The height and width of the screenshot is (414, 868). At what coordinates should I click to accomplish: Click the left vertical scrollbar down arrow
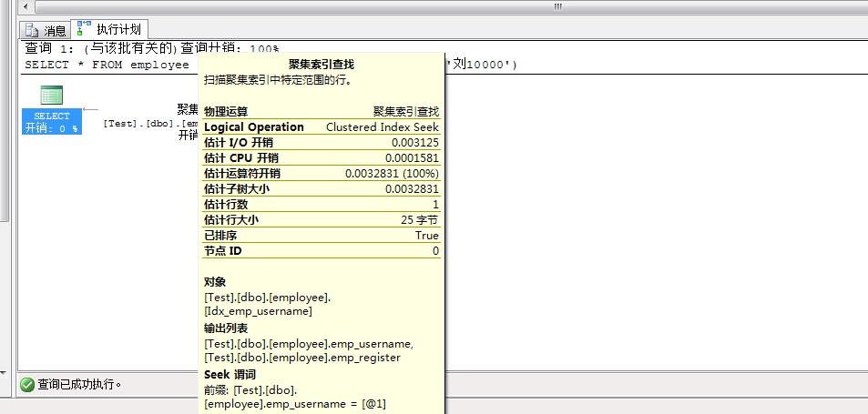point(4,373)
